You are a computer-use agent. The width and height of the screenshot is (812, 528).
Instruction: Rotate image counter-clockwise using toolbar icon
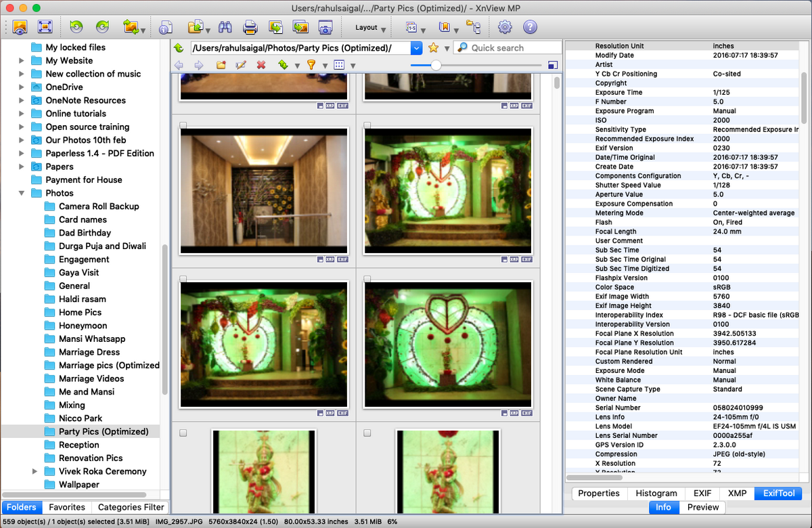coord(76,27)
